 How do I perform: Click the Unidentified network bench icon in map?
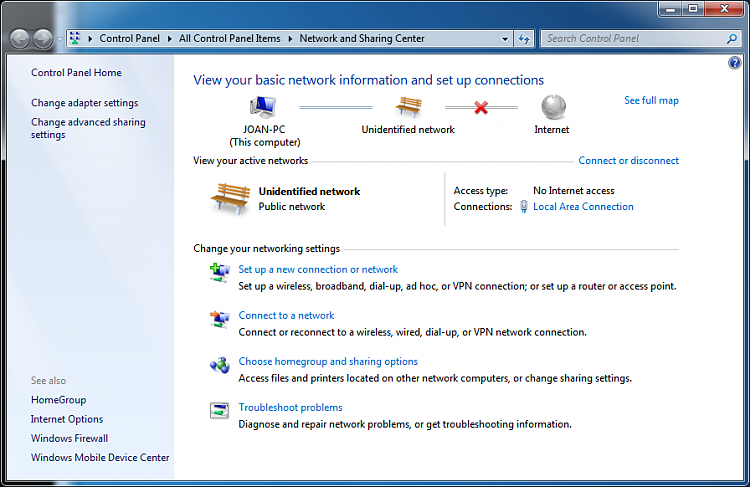408,107
